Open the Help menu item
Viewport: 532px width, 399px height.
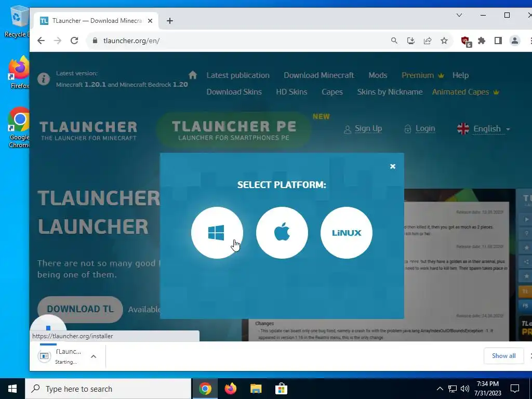460,75
